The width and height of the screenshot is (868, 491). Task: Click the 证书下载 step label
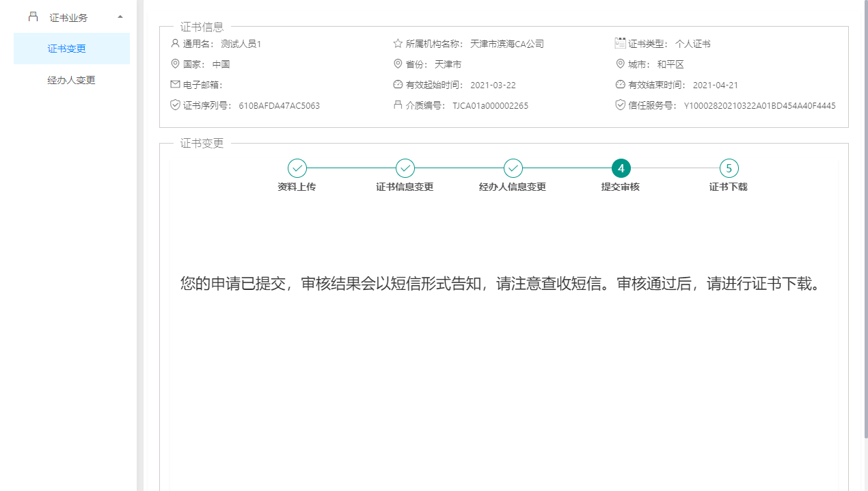(729, 187)
